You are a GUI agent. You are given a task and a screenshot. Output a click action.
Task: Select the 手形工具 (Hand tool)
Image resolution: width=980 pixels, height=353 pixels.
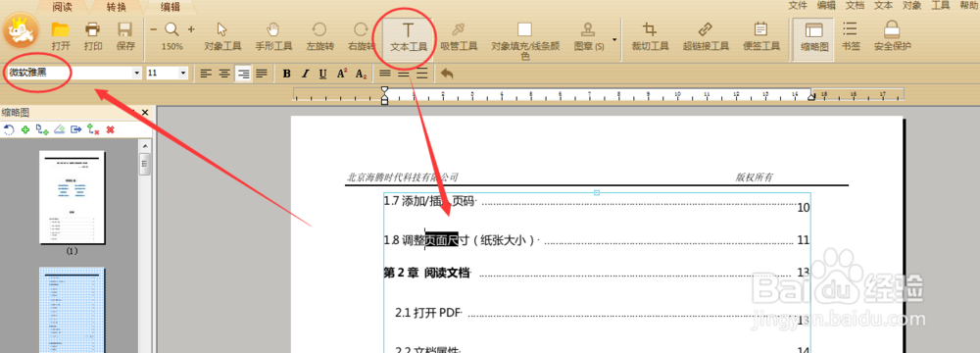(x=273, y=35)
